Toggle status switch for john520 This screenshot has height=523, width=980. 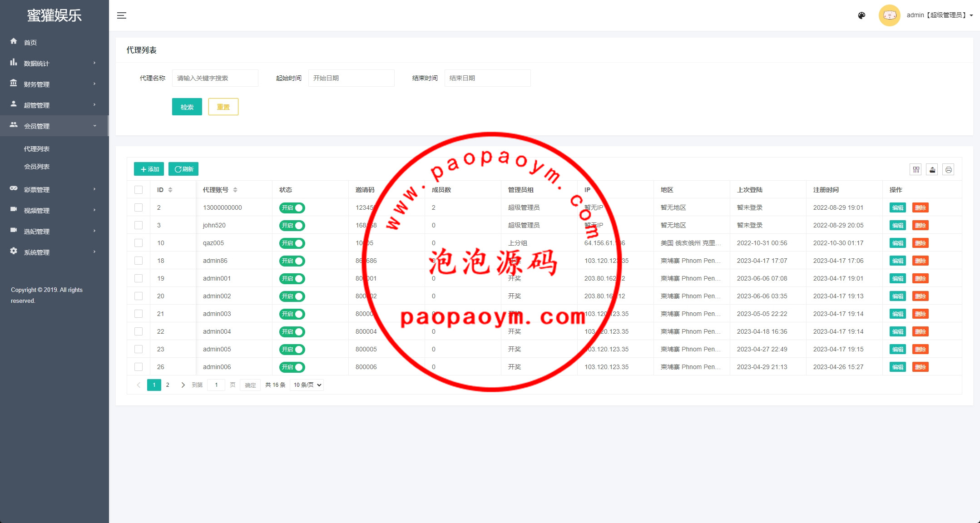(x=292, y=226)
